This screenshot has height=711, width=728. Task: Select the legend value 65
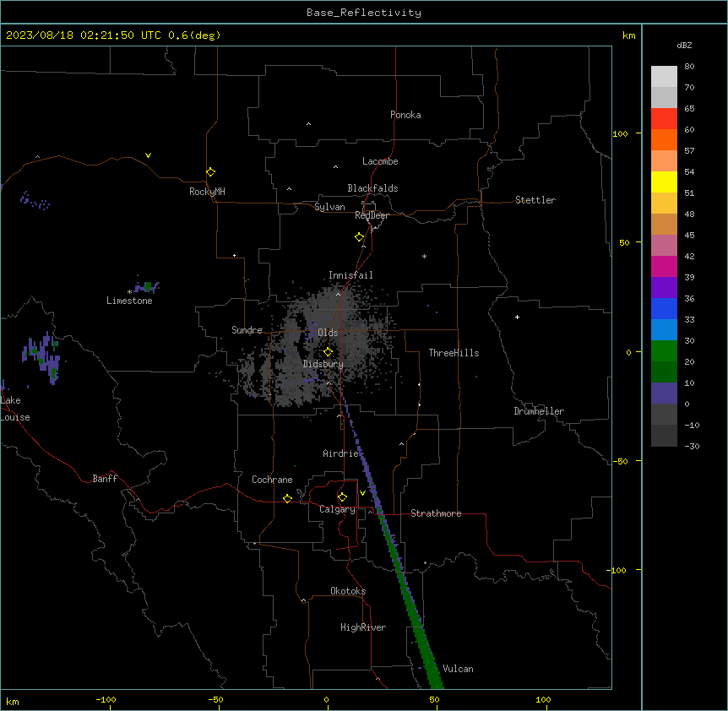point(689,109)
